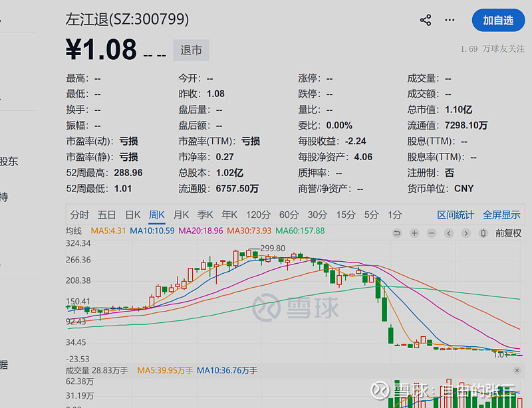Click the 退市 status tag

(x=191, y=51)
